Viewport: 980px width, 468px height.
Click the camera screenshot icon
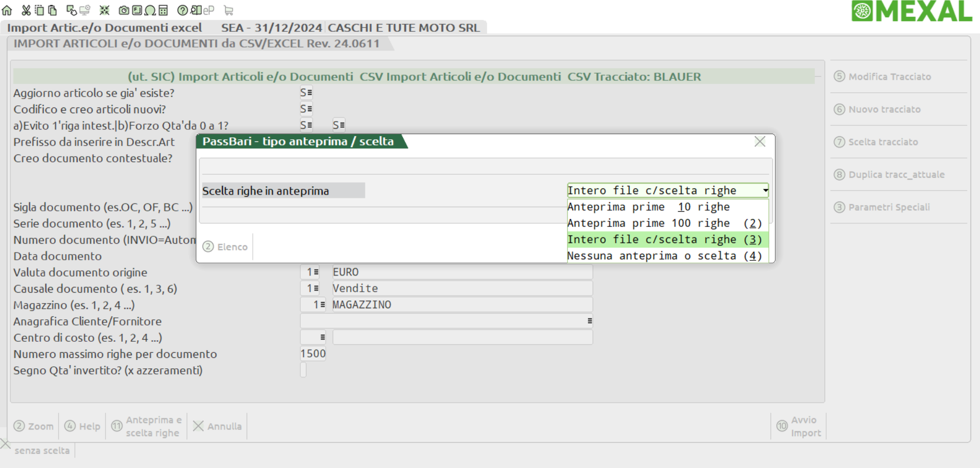[124, 10]
